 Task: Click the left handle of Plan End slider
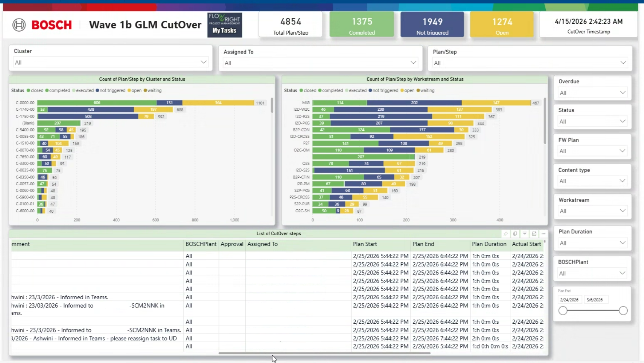click(x=563, y=311)
